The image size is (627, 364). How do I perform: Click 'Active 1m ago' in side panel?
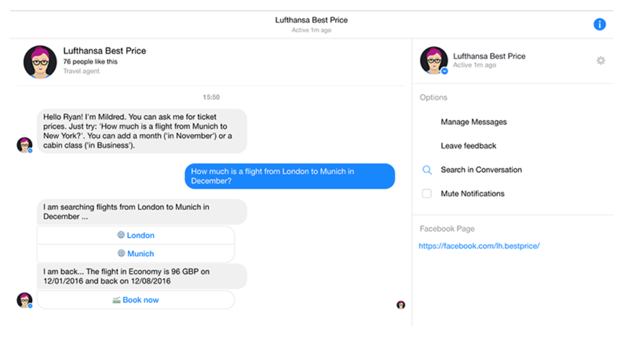point(474,65)
